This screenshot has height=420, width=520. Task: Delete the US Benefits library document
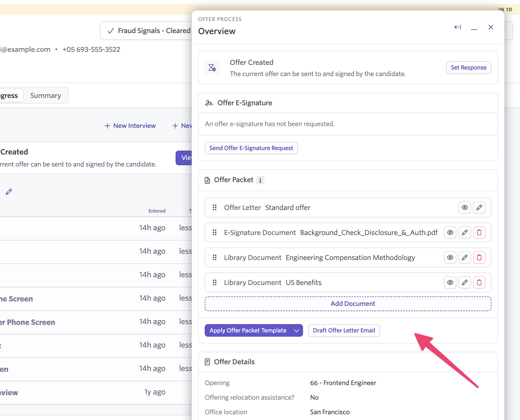(479, 282)
